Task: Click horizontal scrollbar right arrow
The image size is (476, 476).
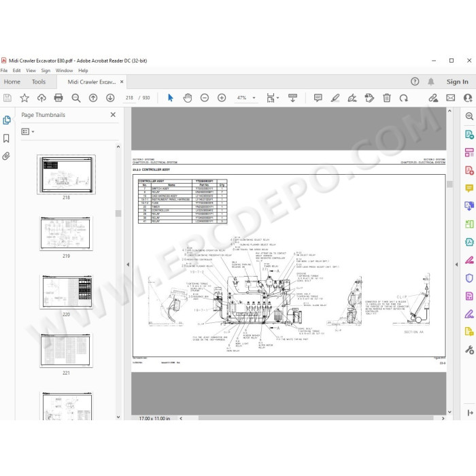Action: [443, 418]
